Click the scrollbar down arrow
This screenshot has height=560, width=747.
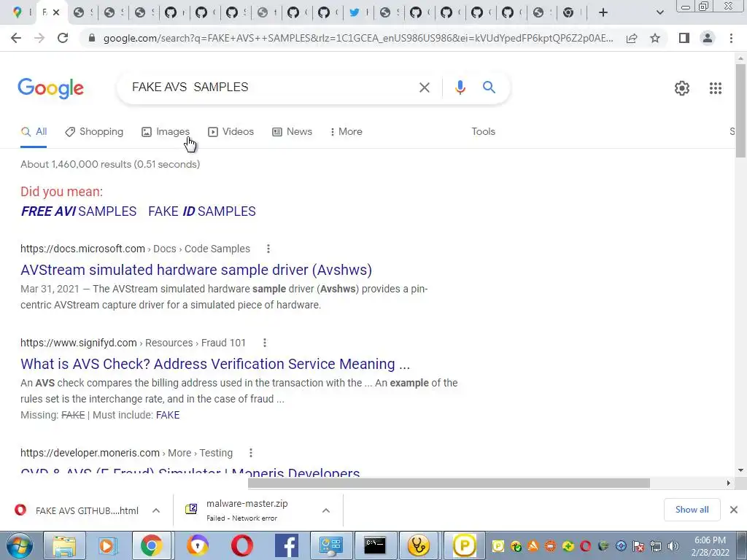pyautogui.click(x=740, y=470)
